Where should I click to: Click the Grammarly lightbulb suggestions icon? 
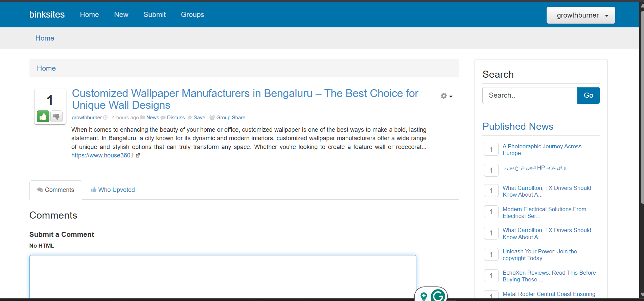(x=423, y=296)
